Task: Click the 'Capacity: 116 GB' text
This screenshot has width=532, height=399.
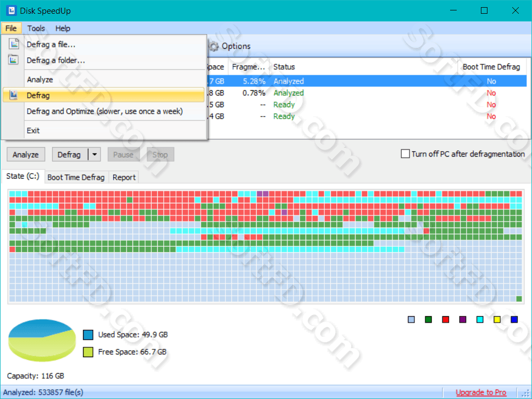Action: click(36, 376)
